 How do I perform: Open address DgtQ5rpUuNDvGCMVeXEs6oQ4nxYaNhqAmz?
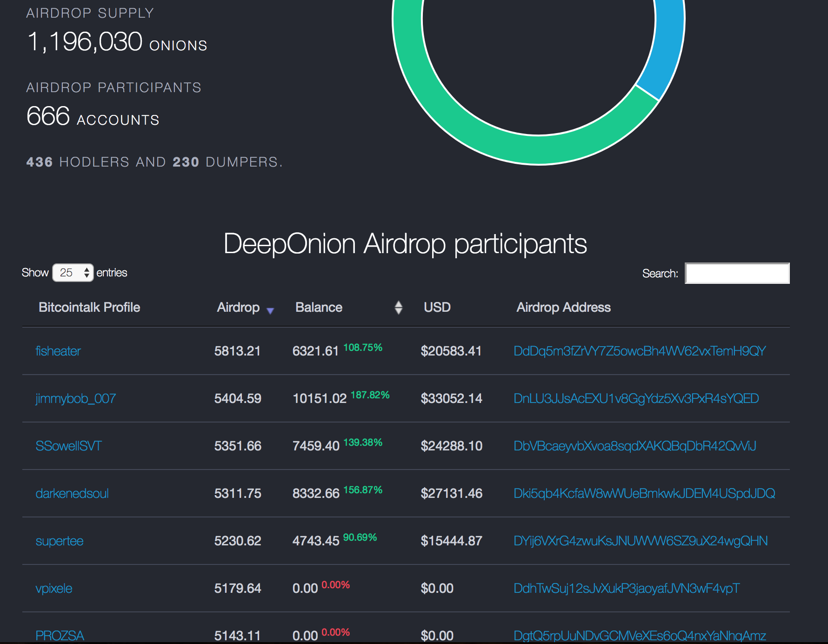pyautogui.click(x=640, y=636)
